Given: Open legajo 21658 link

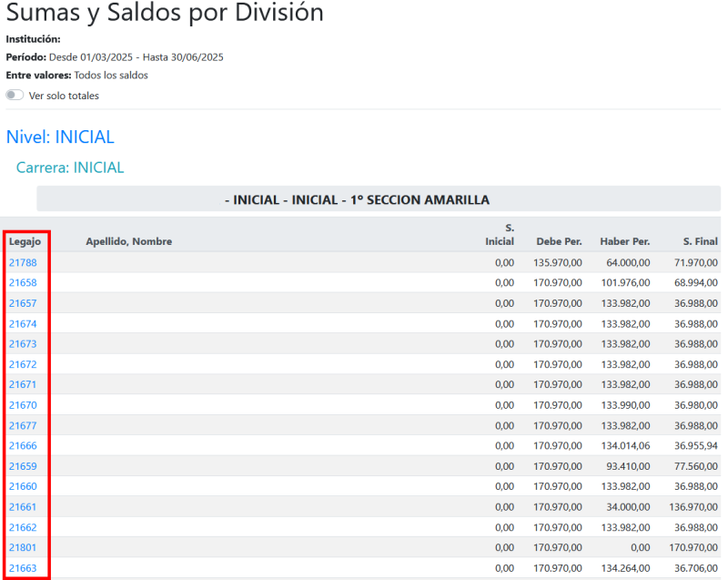Looking at the screenshot, I should point(23,283).
